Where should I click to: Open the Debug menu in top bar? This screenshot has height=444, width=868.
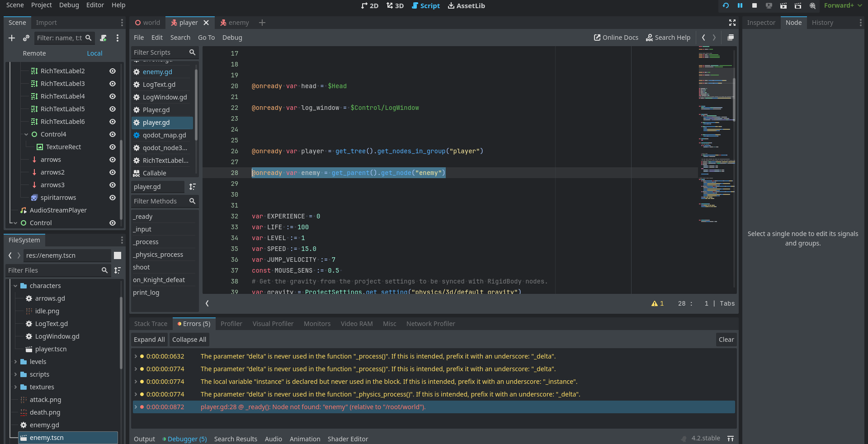pos(69,5)
